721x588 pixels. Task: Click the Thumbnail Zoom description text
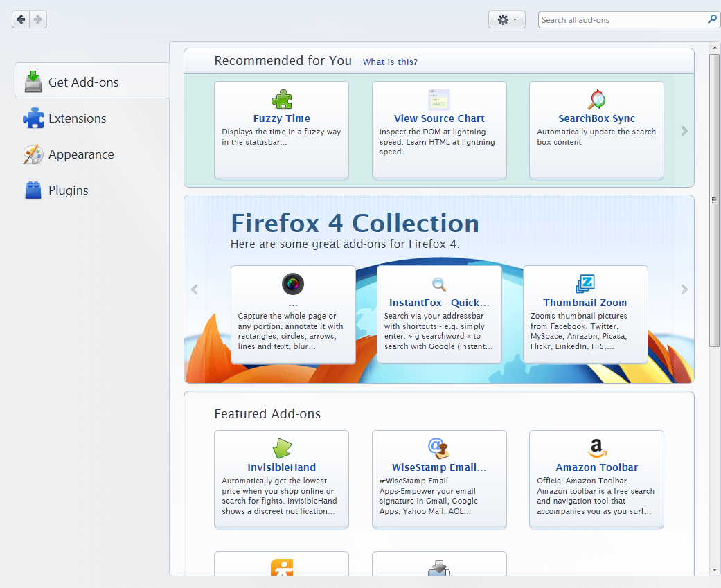[579, 331]
